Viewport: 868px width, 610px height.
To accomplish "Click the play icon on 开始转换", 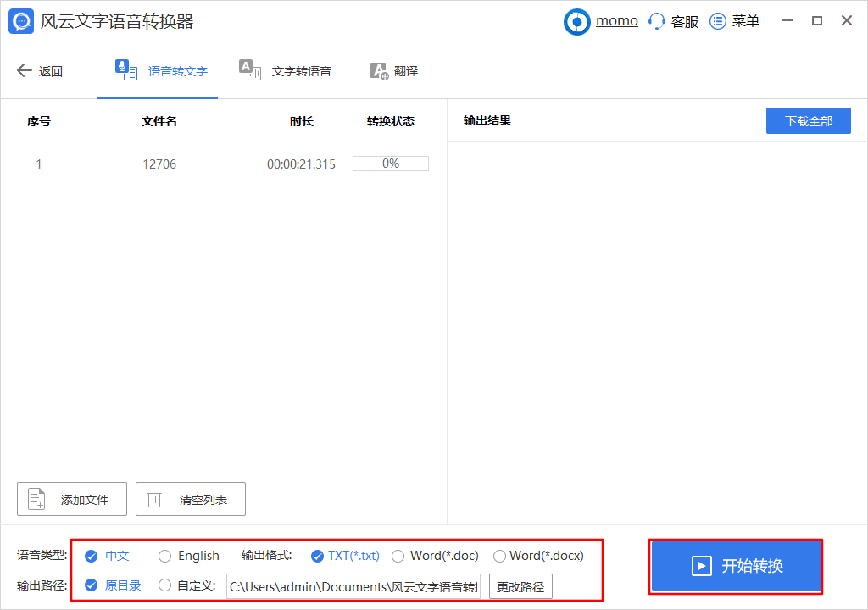I will (x=702, y=566).
